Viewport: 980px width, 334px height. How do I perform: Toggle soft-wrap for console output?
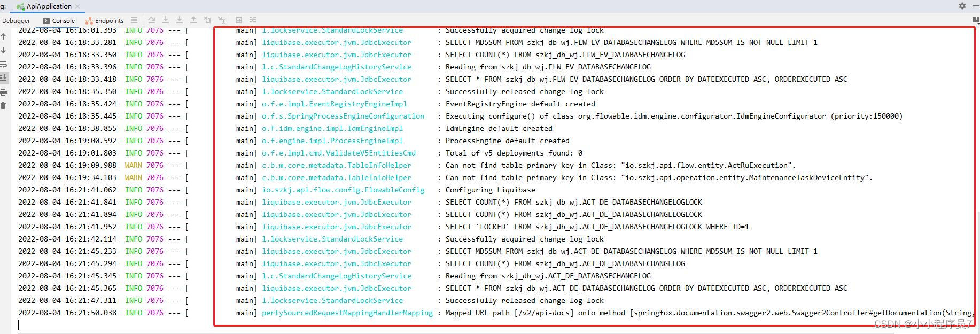coord(4,64)
